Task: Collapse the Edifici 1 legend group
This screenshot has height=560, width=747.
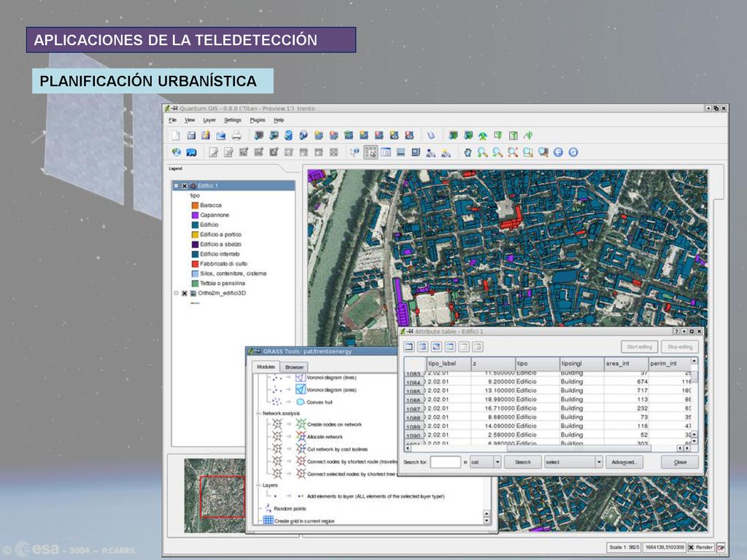Action: click(176, 186)
